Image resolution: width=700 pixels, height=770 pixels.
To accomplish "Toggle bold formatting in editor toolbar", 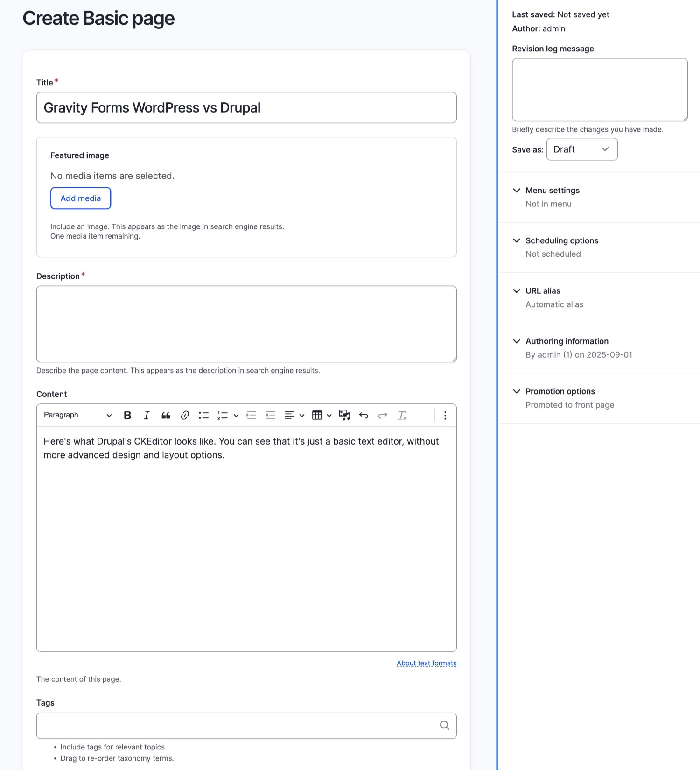I will click(x=127, y=415).
